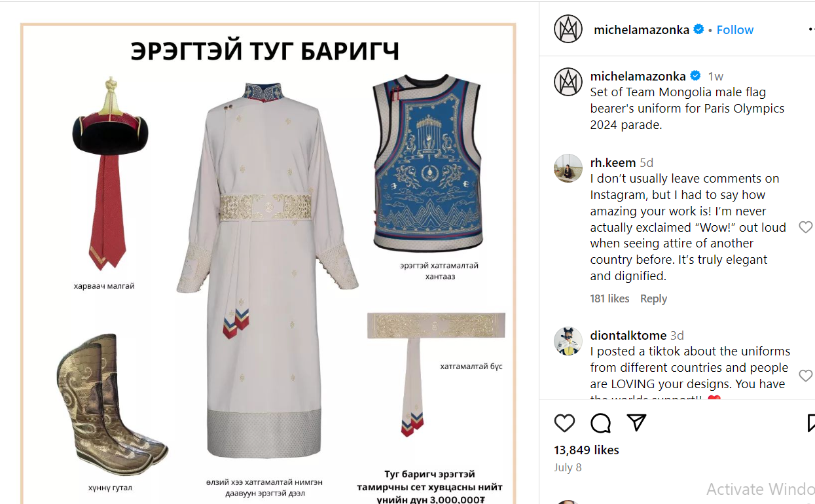Screen dimensions: 815x504
Task: View the 181 likes on the comment
Action: [x=609, y=298]
